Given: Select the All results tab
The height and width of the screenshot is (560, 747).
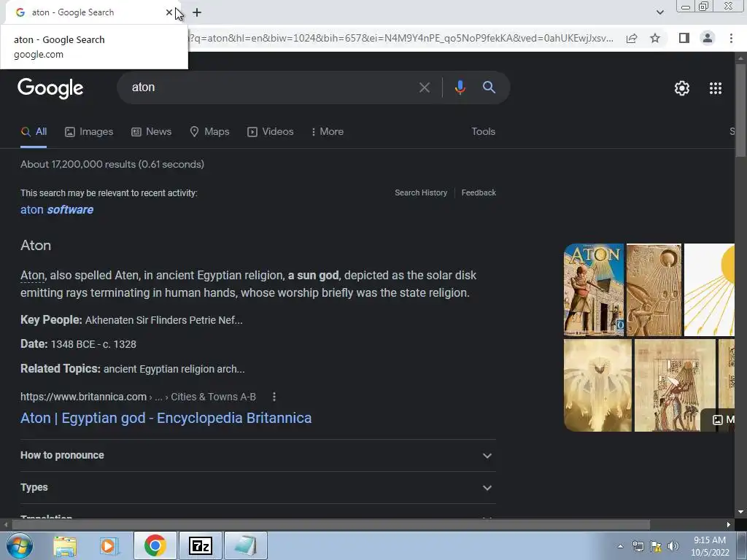Looking at the screenshot, I should tap(34, 132).
